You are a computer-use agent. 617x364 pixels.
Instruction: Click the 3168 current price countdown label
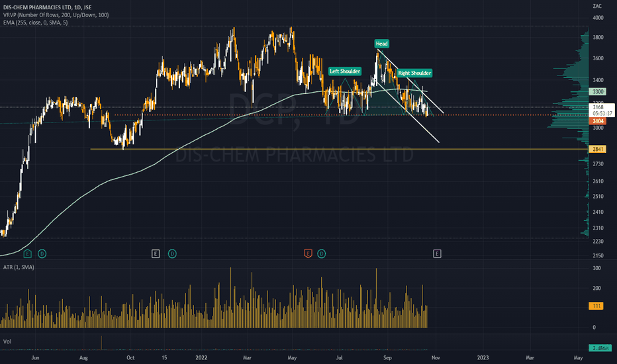click(x=602, y=110)
